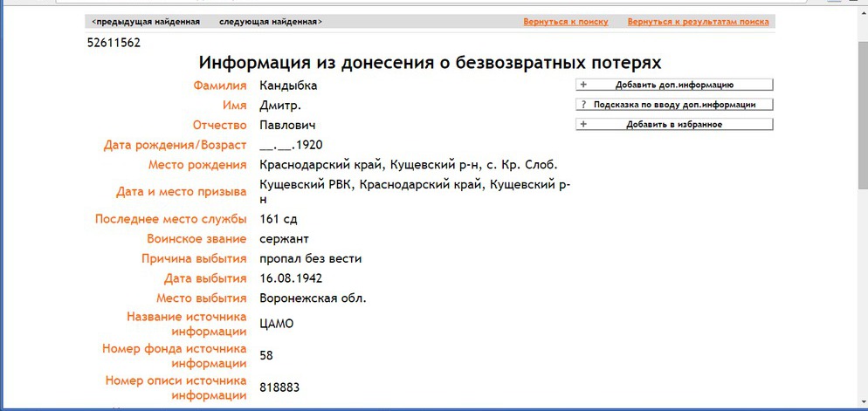
Task: Click the rank value сержант
Action: 284,238
